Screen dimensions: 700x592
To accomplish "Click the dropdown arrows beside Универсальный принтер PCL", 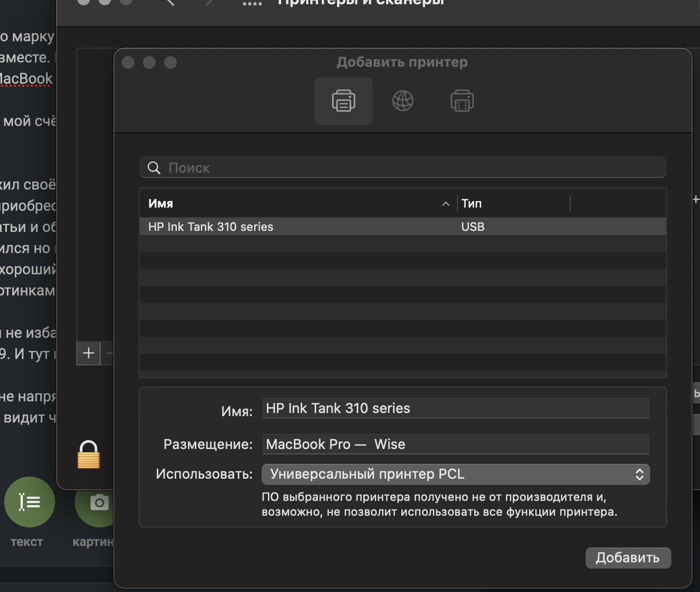I will (x=639, y=474).
